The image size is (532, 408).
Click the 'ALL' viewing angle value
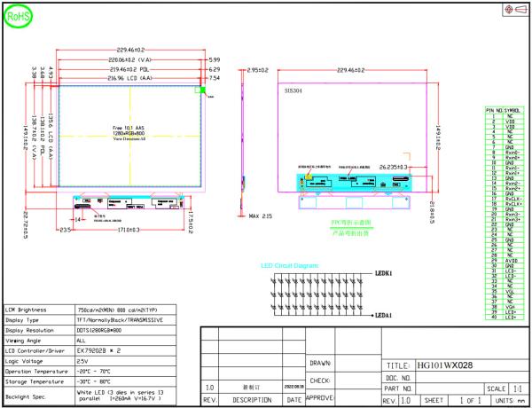coord(81,341)
